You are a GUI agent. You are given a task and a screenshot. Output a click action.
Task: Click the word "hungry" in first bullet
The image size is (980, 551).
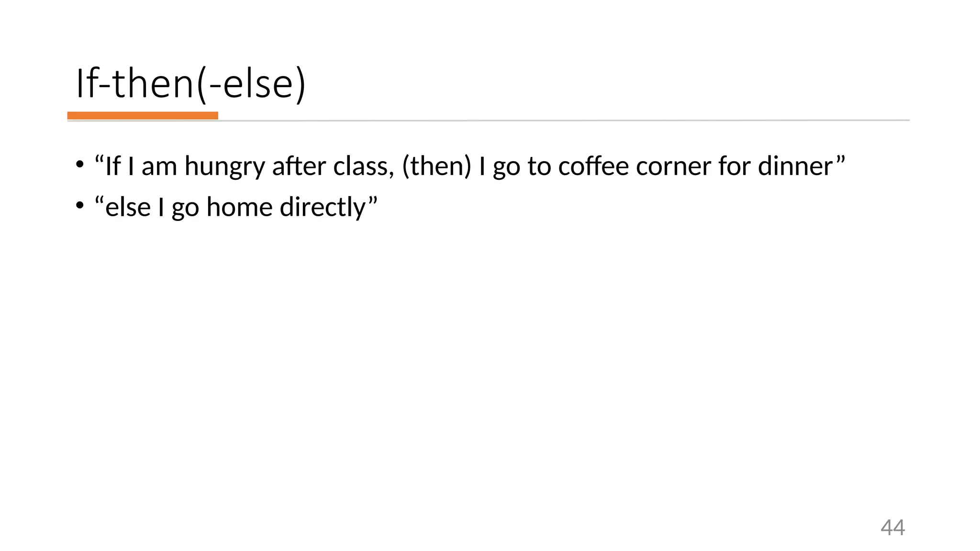[224, 167]
